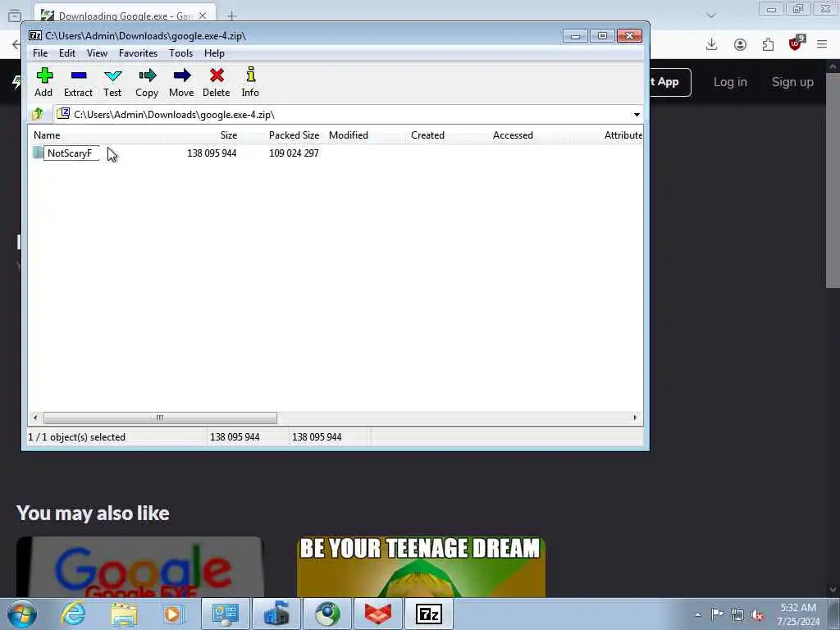Click the partial Get App button
840x630 pixels.
[x=670, y=82]
